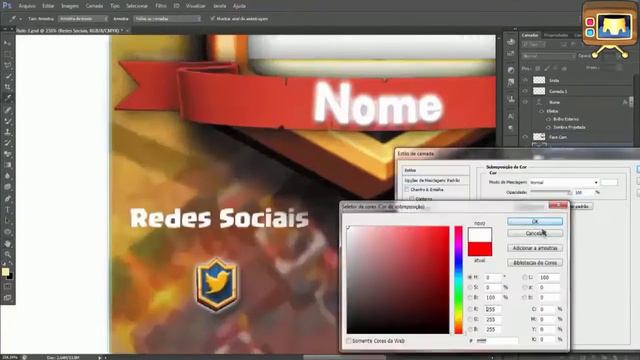640x360 pixels.
Task: Open the Imagem menu
Action: tap(70, 6)
